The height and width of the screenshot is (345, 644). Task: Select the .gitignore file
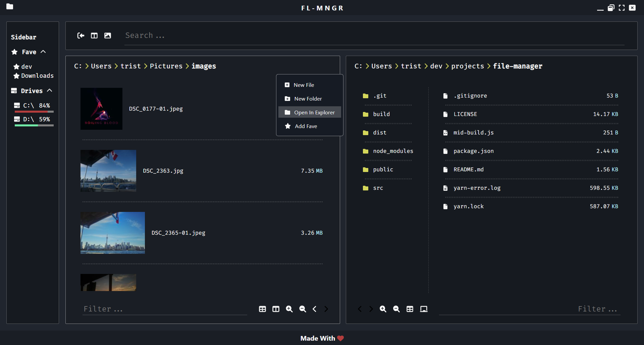[530, 96]
